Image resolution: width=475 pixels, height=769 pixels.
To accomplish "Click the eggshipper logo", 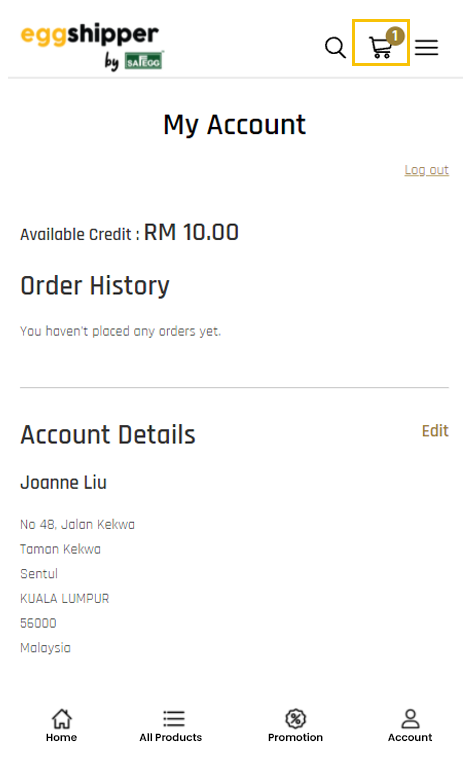I will (89, 35).
